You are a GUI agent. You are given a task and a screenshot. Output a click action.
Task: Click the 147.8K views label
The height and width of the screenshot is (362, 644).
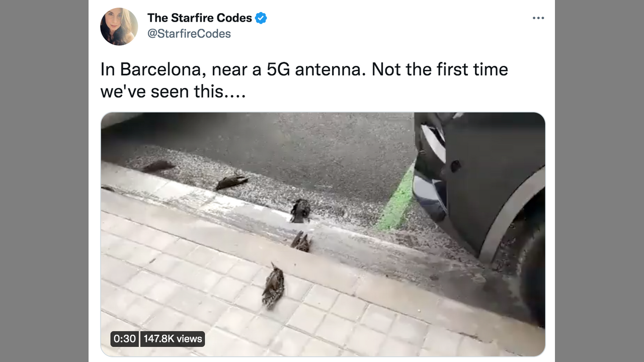click(173, 339)
